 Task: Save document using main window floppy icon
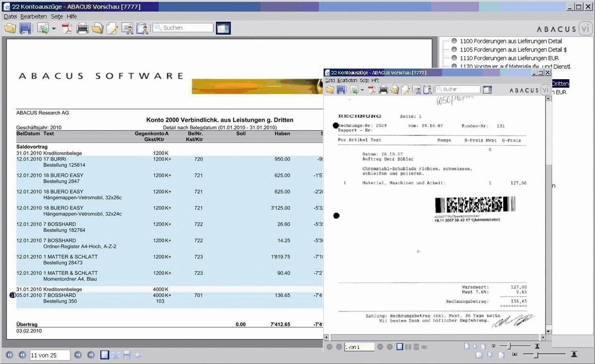tap(25, 28)
